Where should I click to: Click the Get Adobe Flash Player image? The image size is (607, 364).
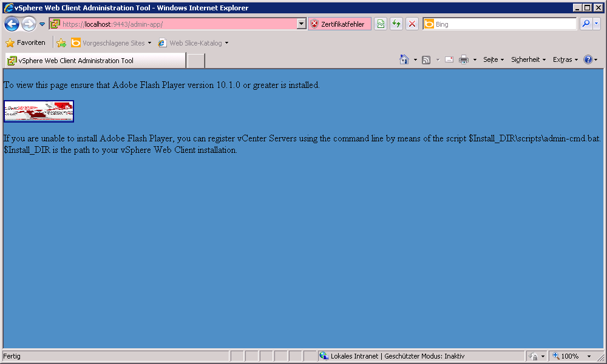click(39, 111)
